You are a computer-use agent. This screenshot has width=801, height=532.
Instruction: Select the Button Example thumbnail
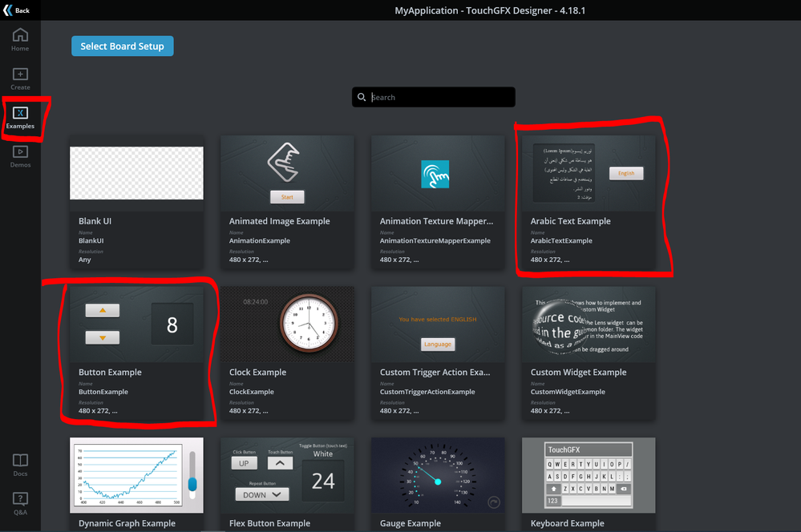pyautogui.click(x=136, y=324)
